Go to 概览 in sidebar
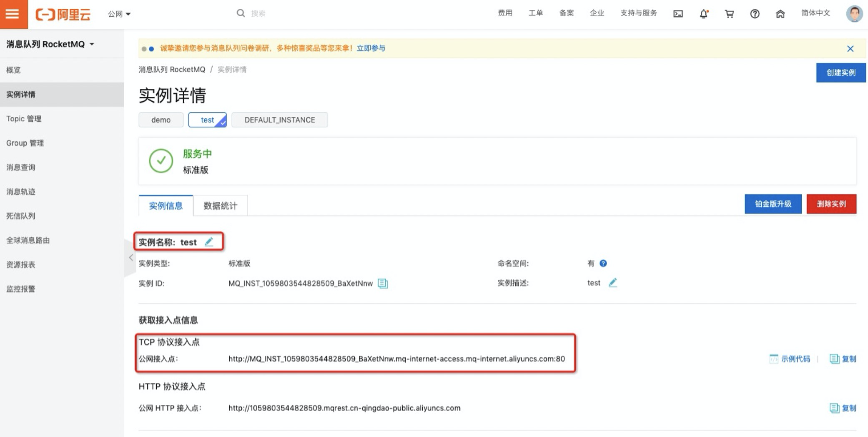868x437 pixels. coord(62,70)
